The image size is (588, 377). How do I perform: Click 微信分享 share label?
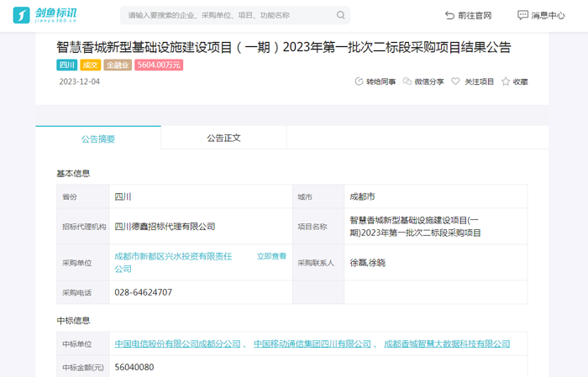pos(429,81)
